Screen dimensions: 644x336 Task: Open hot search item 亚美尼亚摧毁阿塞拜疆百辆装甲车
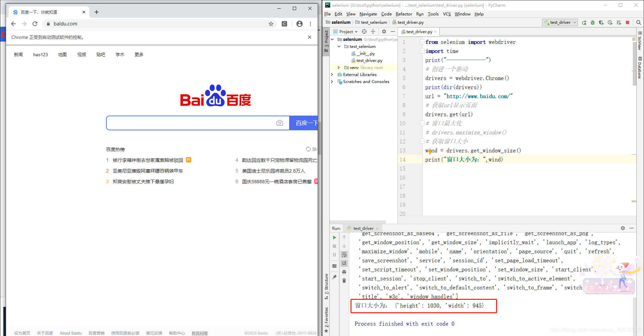click(x=148, y=171)
